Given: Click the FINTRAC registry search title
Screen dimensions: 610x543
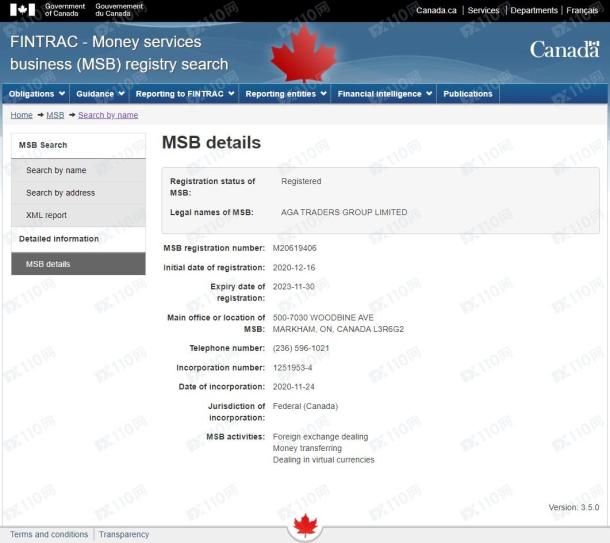Looking at the screenshot, I should tap(119, 53).
